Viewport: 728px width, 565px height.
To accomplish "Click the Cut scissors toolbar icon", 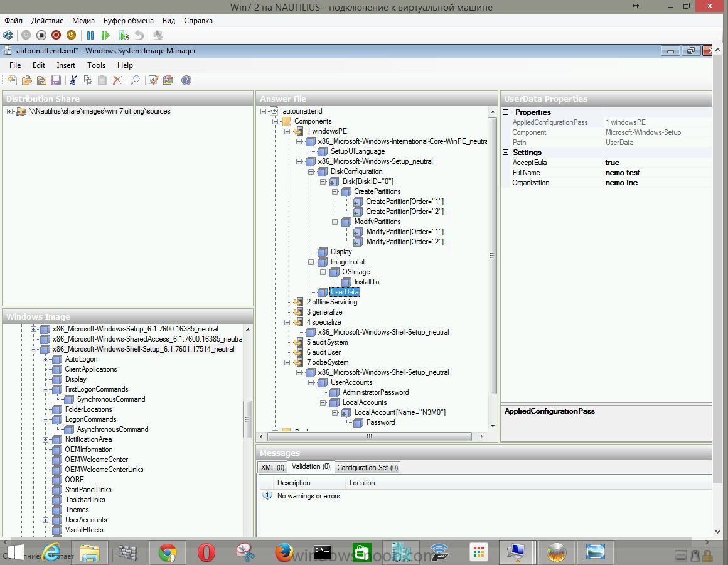I will click(x=73, y=80).
